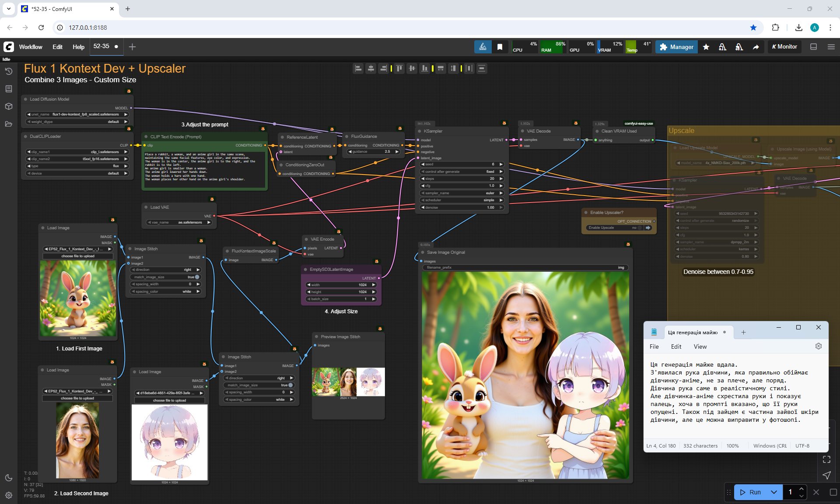Viewport: 840px width, 504px height.
Task: Open the node library cube icon
Action: point(8,106)
